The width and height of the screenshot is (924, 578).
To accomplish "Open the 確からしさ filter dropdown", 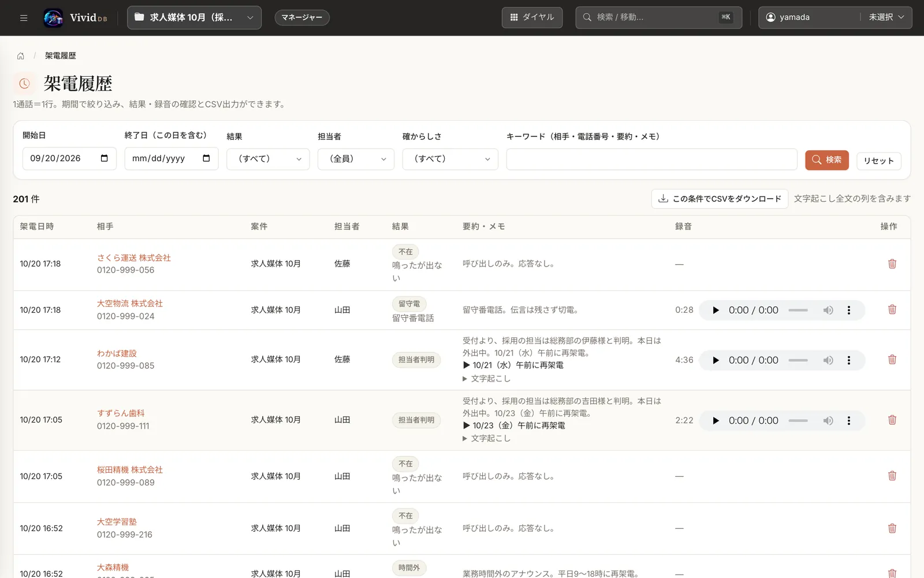I will [x=450, y=159].
